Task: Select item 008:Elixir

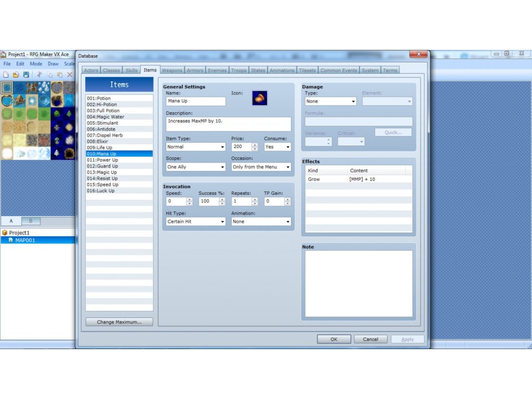Action: click(119, 141)
